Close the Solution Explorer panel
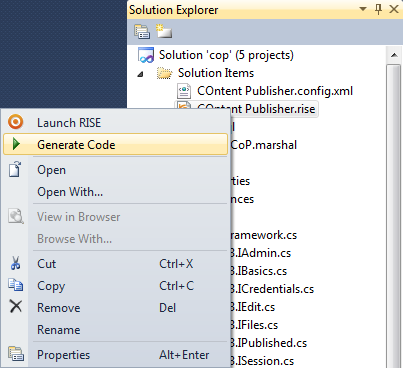 pyautogui.click(x=394, y=9)
